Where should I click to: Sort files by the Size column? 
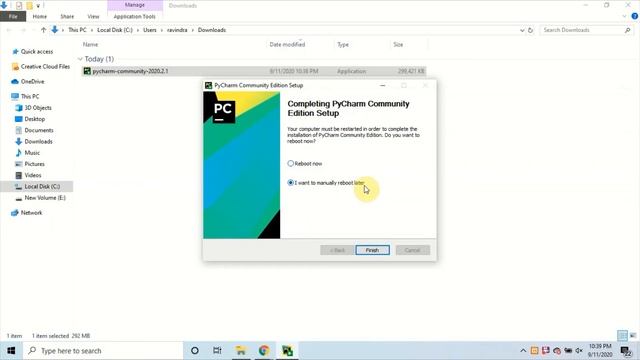(x=398, y=44)
